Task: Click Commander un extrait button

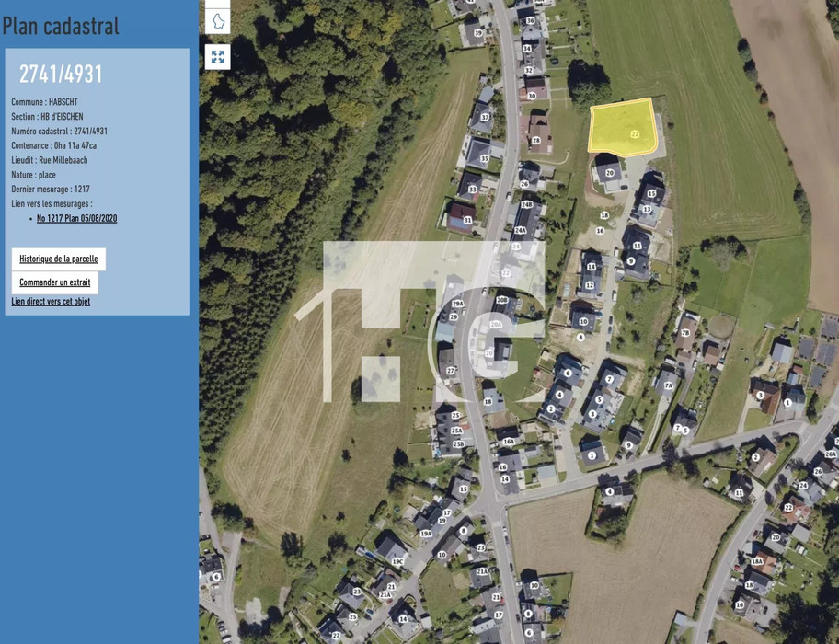Action: point(55,282)
